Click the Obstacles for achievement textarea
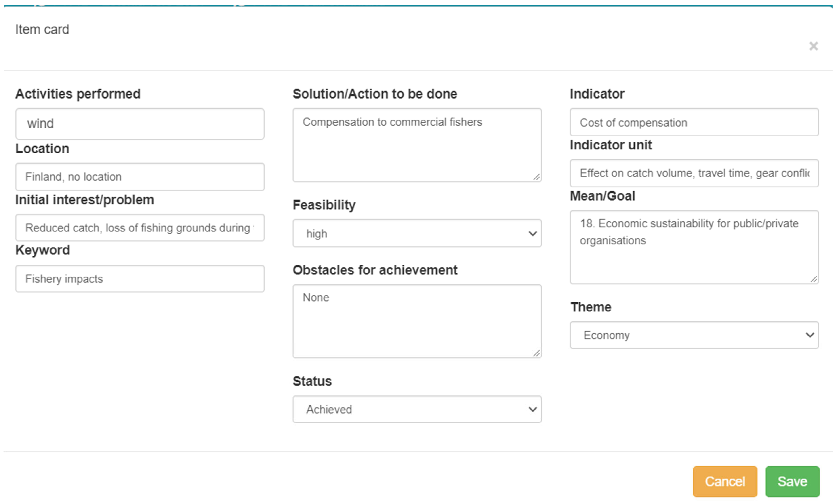839x504 pixels. pos(416,321)
